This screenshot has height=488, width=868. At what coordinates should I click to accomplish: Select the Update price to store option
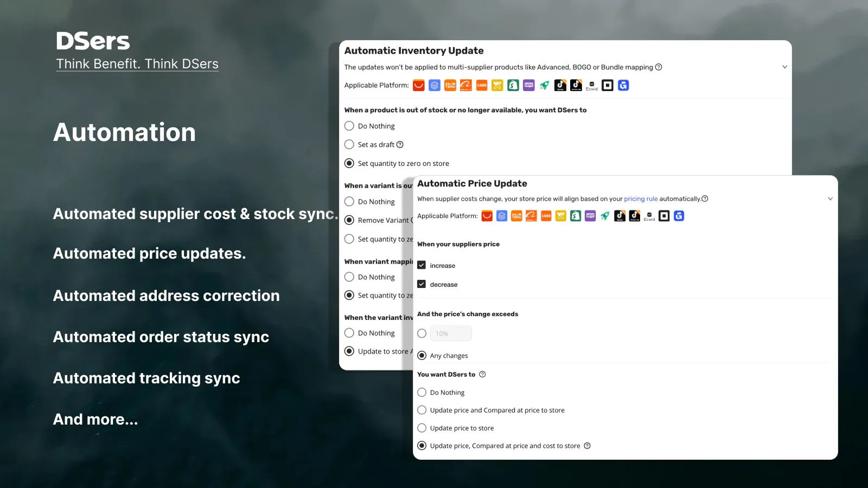pos(422,428)
